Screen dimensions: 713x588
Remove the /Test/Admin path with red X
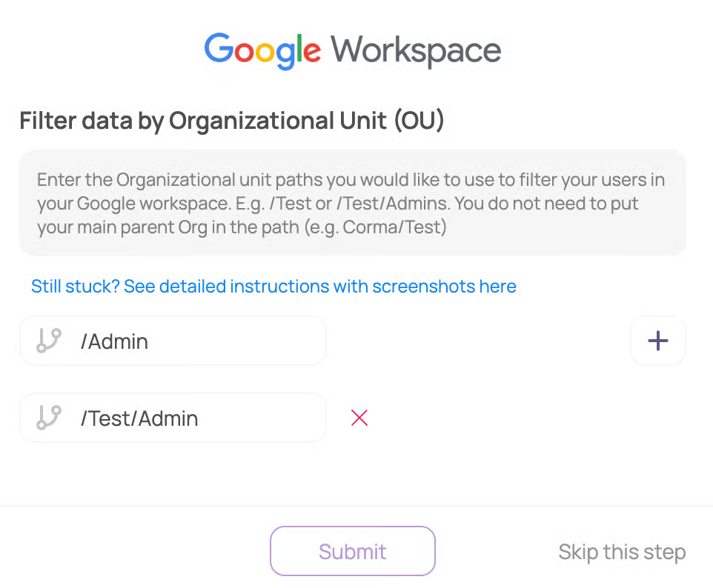pyautogui.click(x=359, y=418)
